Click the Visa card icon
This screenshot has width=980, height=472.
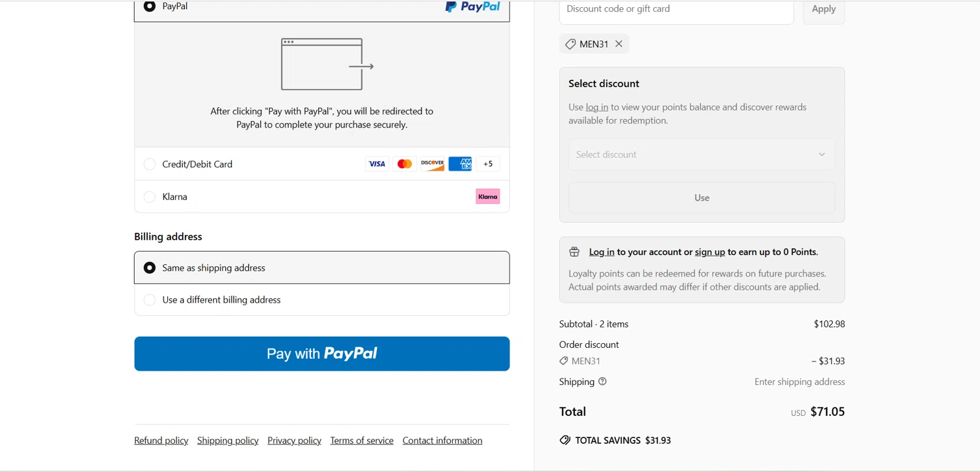[x=377, y=164]
